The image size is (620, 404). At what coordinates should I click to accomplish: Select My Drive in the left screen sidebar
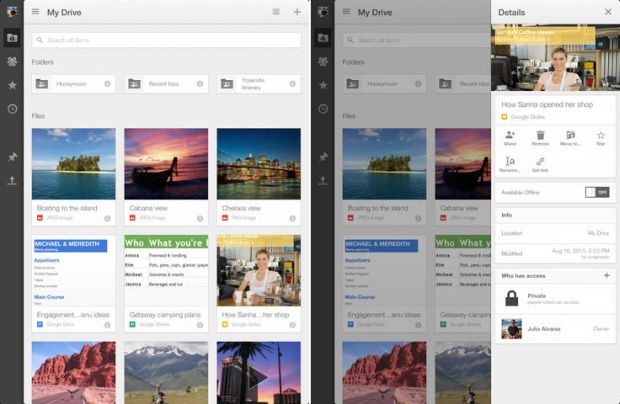(x=12, y=38)
